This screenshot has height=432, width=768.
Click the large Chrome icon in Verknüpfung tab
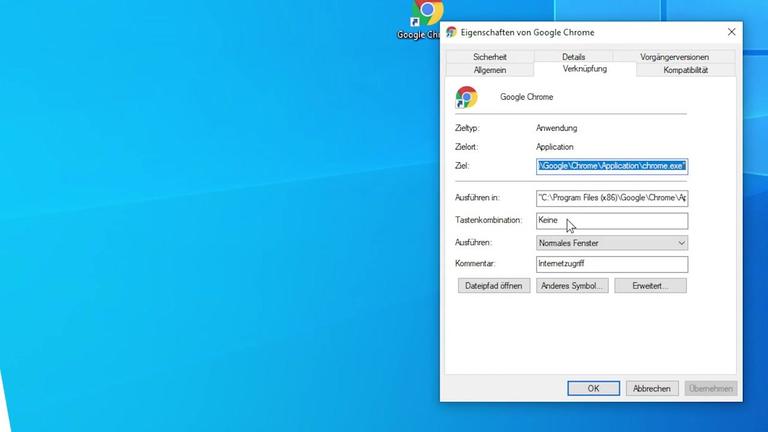point(466,97)
